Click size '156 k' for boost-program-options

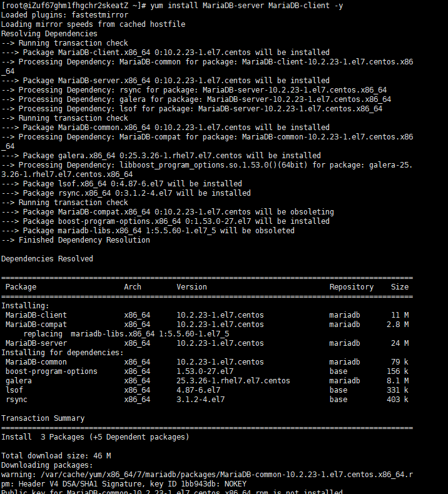click(397, 371)
